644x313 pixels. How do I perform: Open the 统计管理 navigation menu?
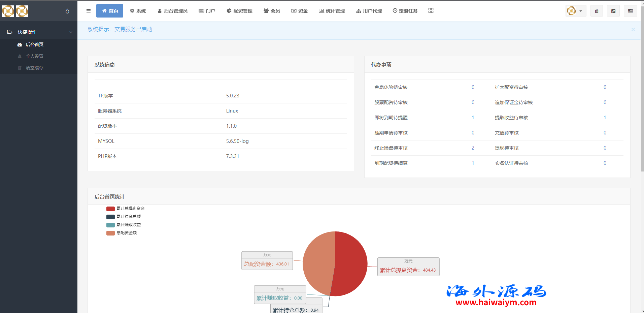coord(332,11)
